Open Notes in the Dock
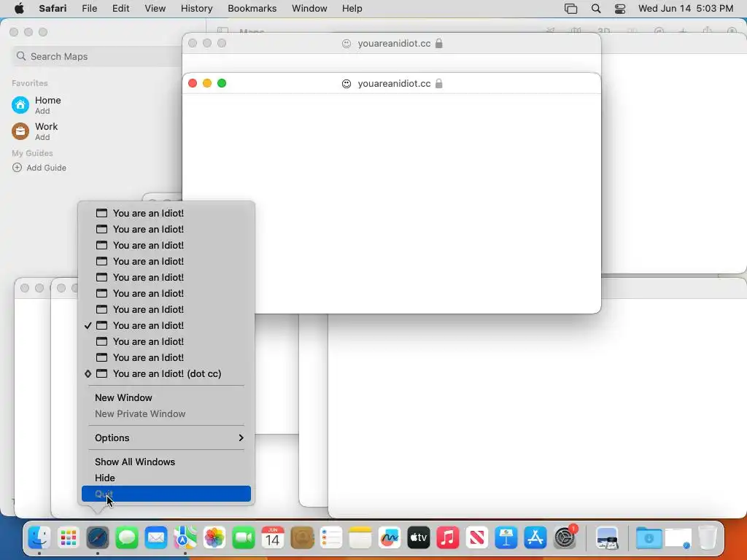 point(360,538)
